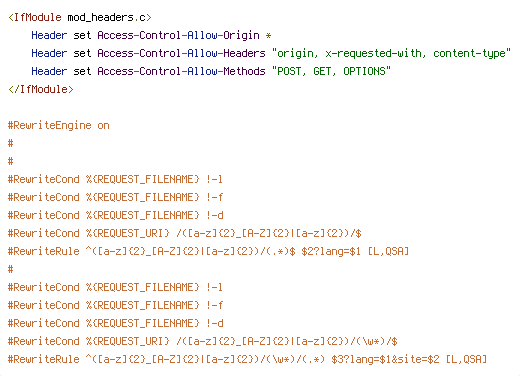
Task: Click the "origin, x-requested-with, content-type" string
Action: click(391, 53)
